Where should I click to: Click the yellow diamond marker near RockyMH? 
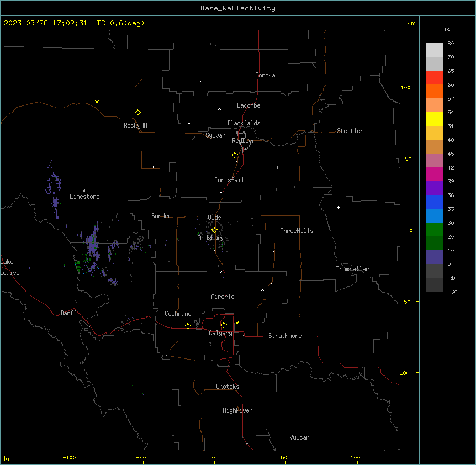pyautogui.click(x=138, y=113)
